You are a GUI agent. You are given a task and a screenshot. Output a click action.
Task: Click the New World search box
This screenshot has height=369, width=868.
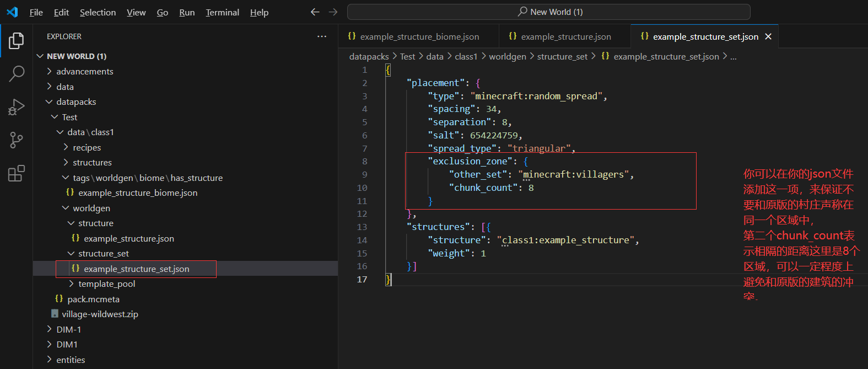coord(548,12)
